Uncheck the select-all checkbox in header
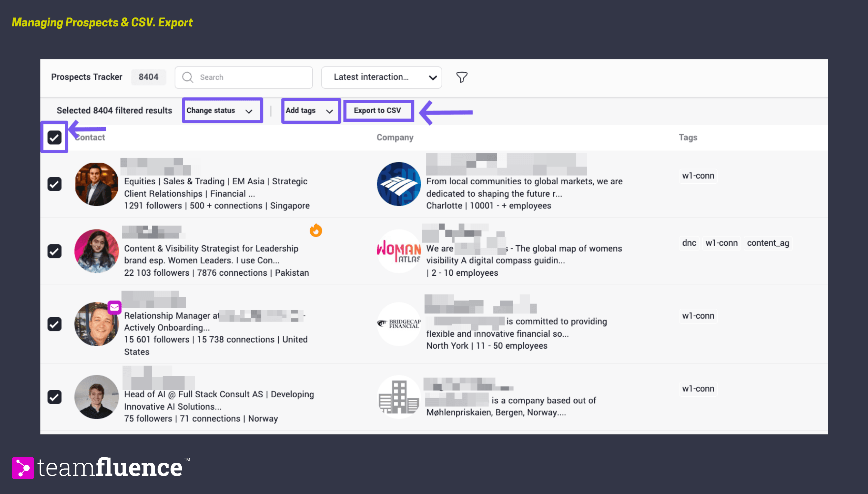868x494 pixels. coord(54,138)
